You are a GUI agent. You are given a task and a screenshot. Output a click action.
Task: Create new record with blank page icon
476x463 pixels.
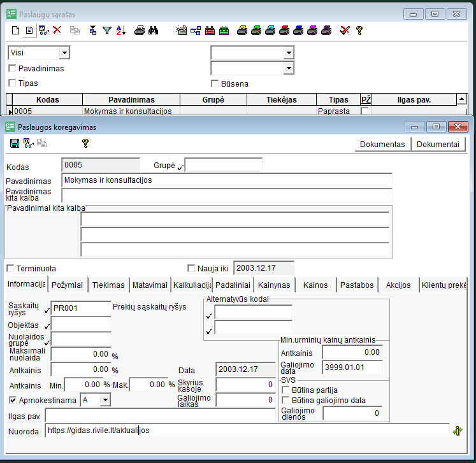click(x=16, y=30)
